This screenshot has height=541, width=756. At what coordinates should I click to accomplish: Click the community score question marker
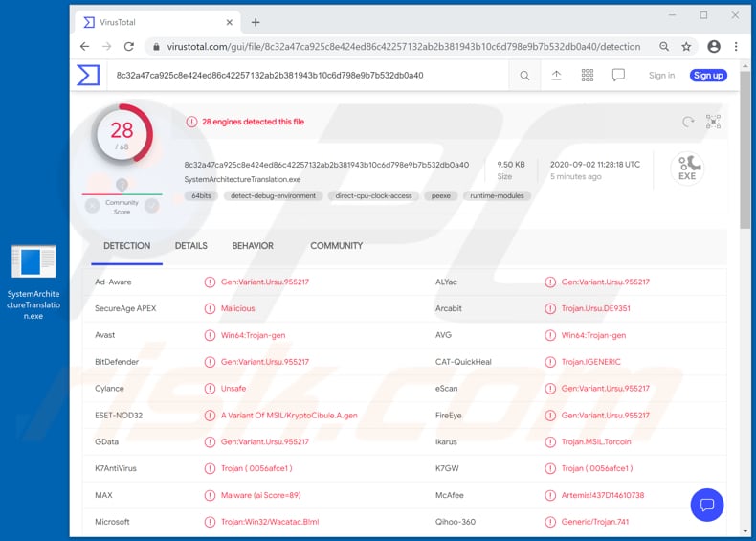tap(122, 185)
